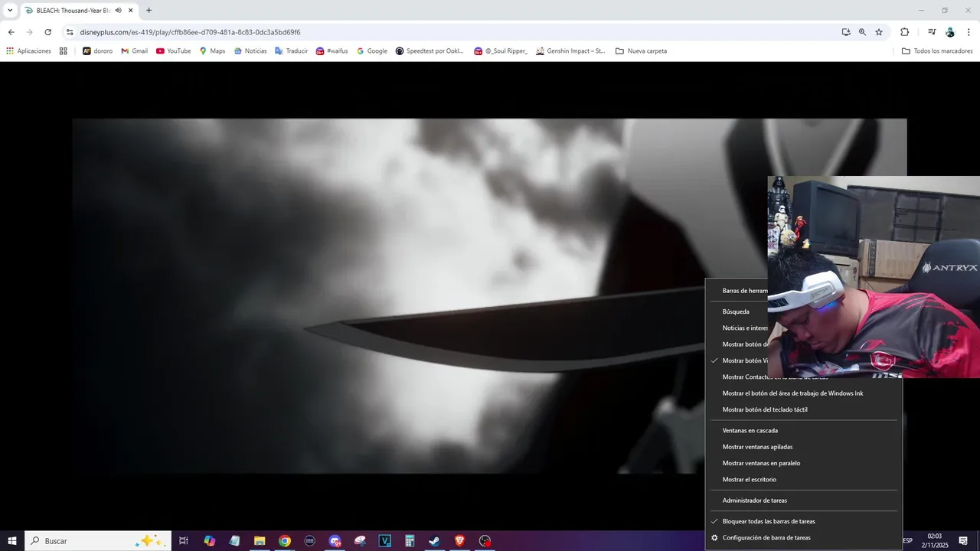Select Mostrar ventanas apiladas

[757, 447]
